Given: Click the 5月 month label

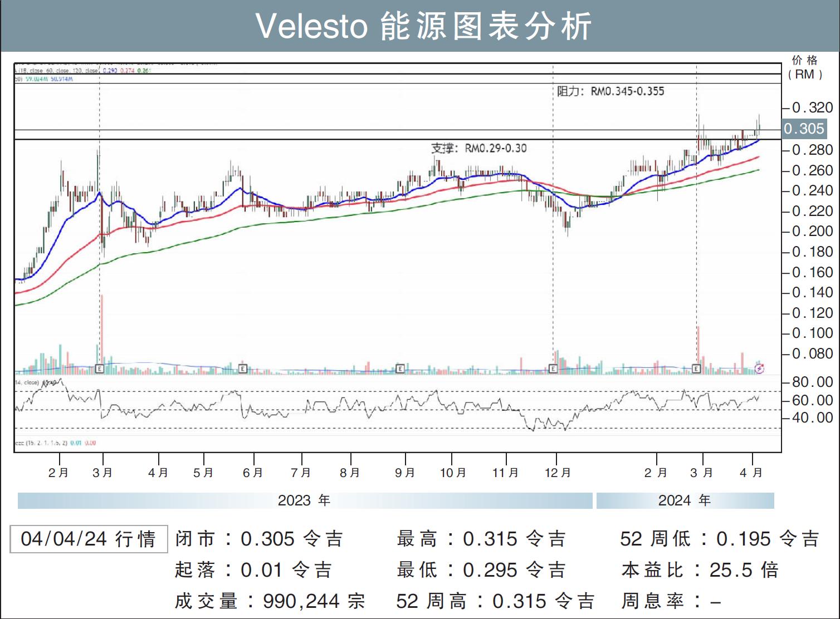Looking at the screenshot, I should click(x=203, y=473).
